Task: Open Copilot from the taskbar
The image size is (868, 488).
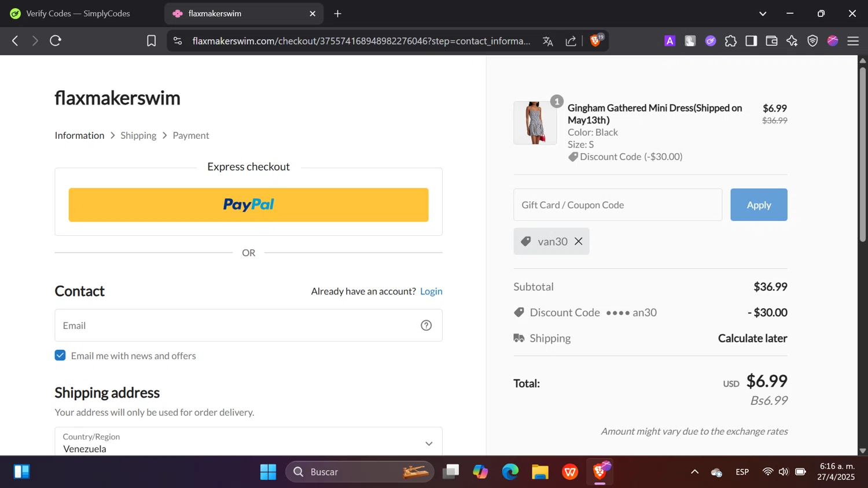Action: pos(480,472)
